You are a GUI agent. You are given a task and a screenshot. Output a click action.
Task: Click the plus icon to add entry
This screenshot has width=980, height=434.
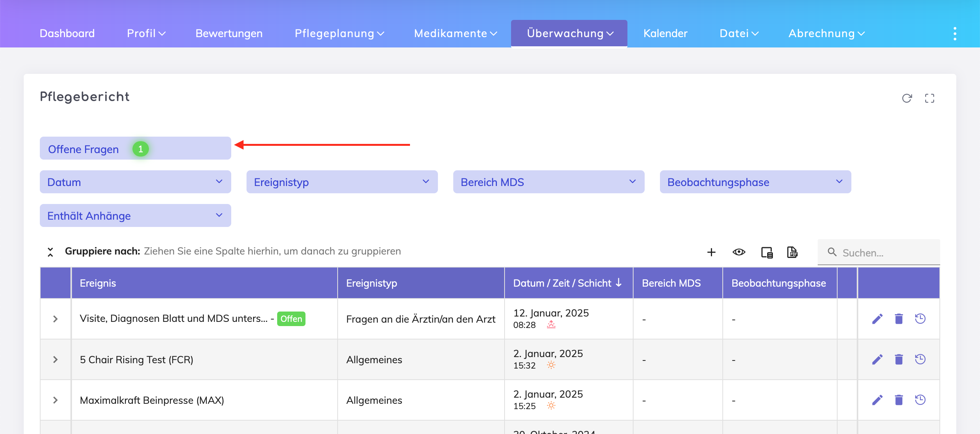click(711, 252)
